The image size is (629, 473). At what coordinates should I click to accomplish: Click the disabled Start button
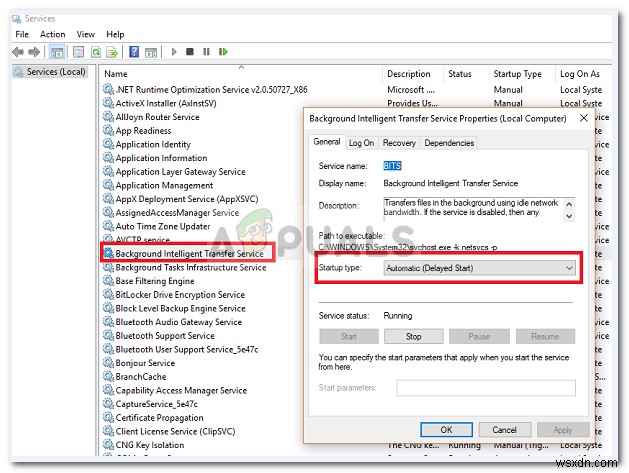pyautogui.click(x=349, y=337)
